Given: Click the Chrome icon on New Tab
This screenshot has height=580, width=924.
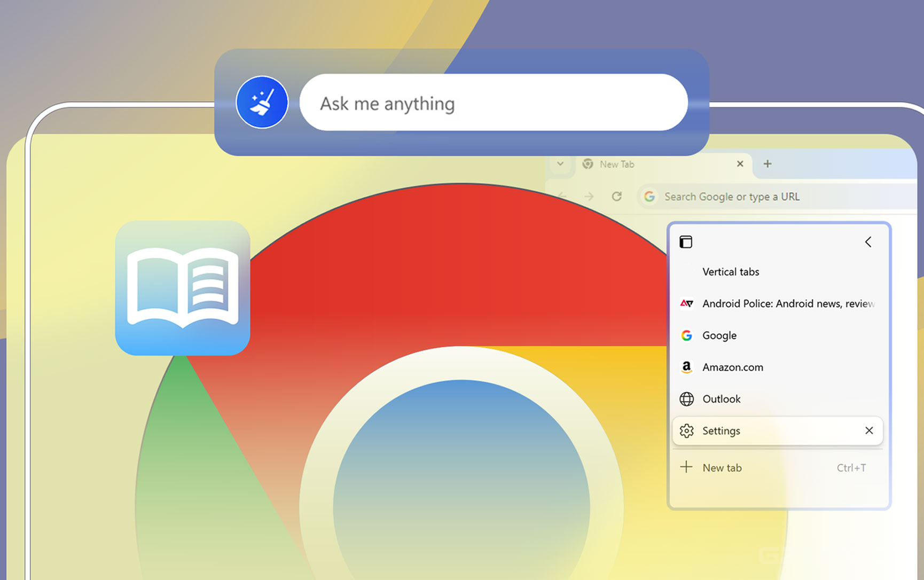Looking at the screenshot, I should point(588,164).
